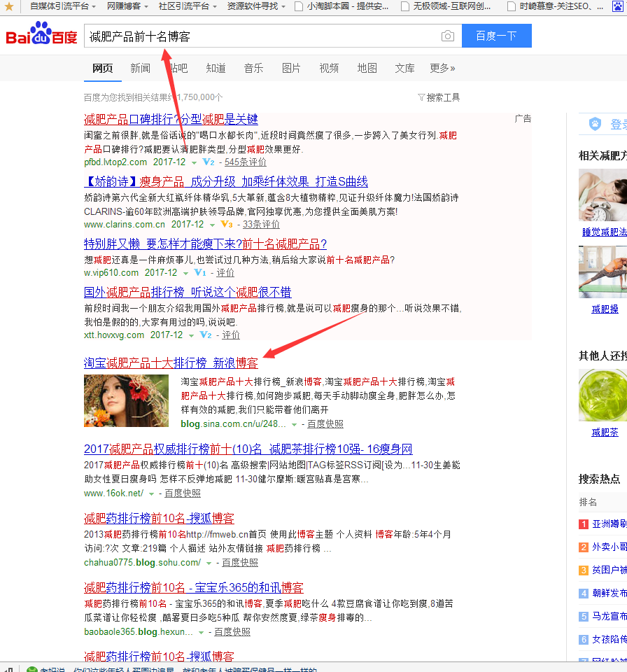Click the shield icon next to 登录
Screen dimensions: 627x672
click(595, 124)
